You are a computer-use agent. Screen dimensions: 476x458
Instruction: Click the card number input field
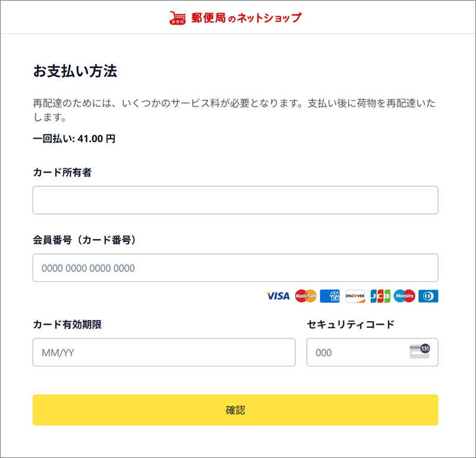235,268
